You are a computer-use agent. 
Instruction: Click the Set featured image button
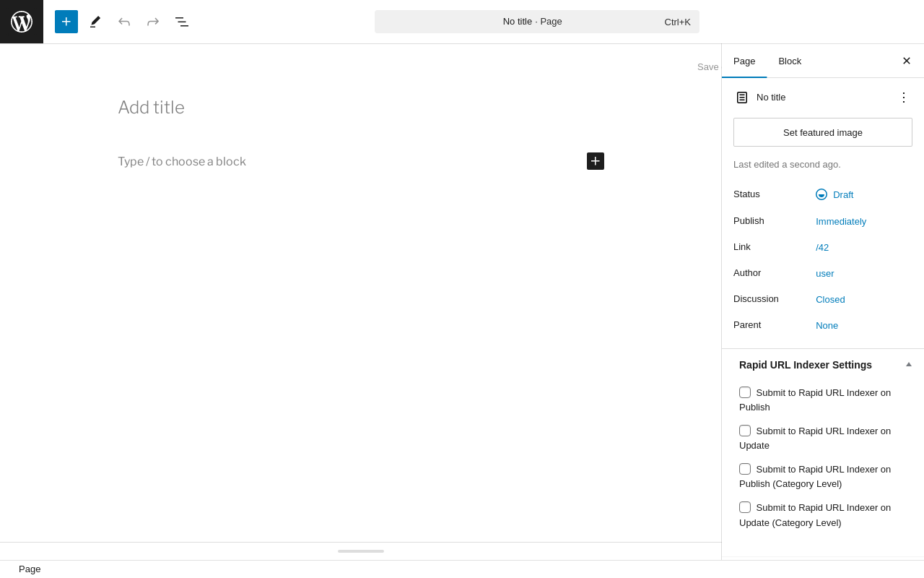823,132
